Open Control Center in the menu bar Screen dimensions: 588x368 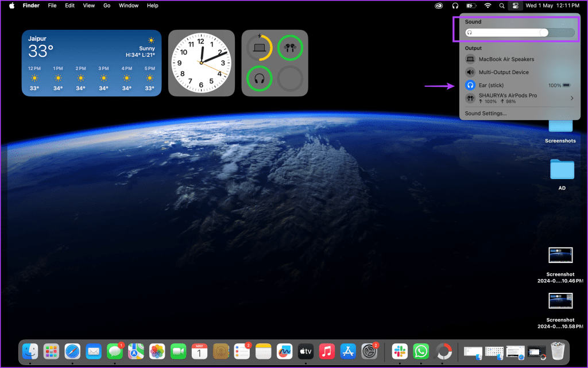pos(515,6)
